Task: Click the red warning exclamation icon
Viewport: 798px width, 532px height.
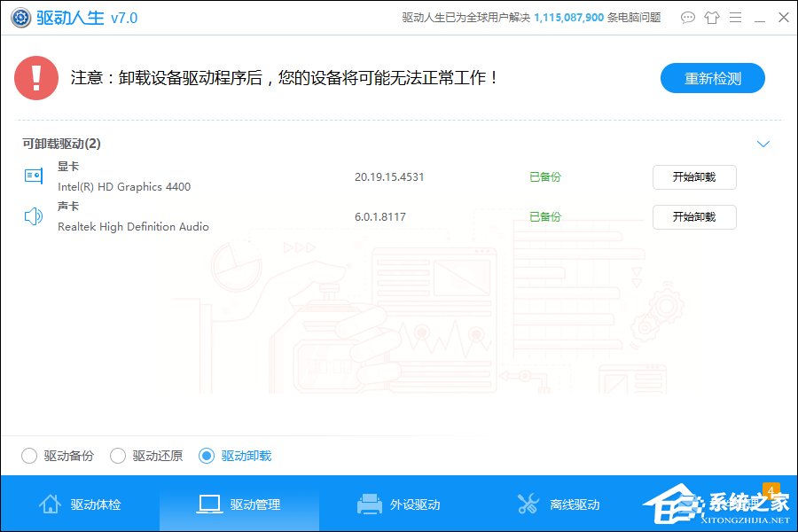Action: (35, 78)
